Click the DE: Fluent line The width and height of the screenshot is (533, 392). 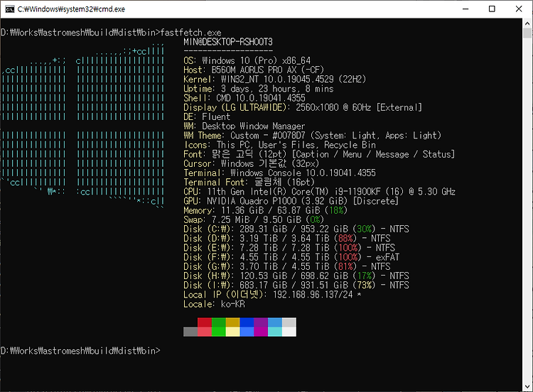pos(207,117)
